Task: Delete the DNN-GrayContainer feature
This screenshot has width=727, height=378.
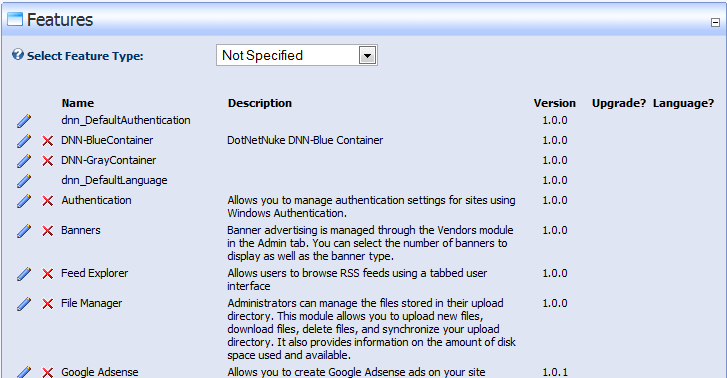Action: coord(47,161)
